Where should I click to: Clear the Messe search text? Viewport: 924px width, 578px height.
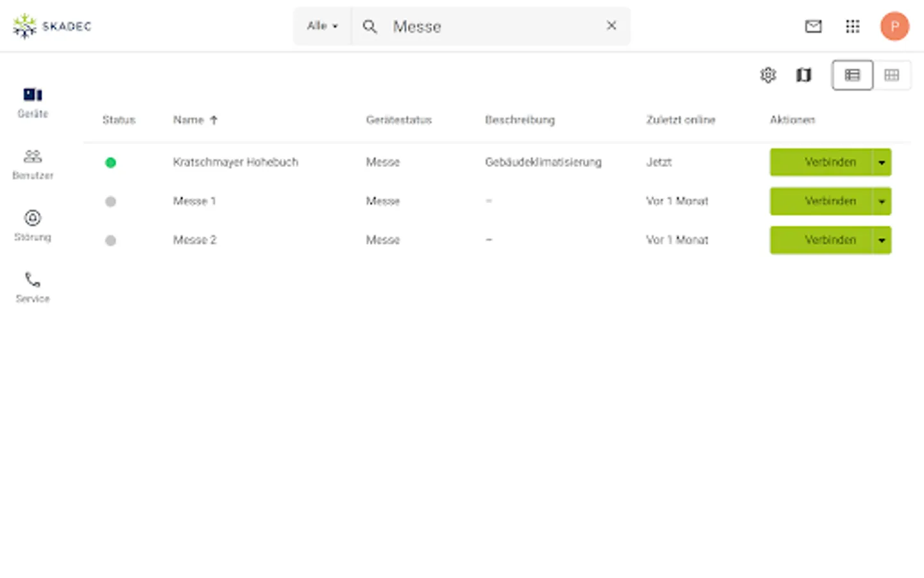[612, 26]
